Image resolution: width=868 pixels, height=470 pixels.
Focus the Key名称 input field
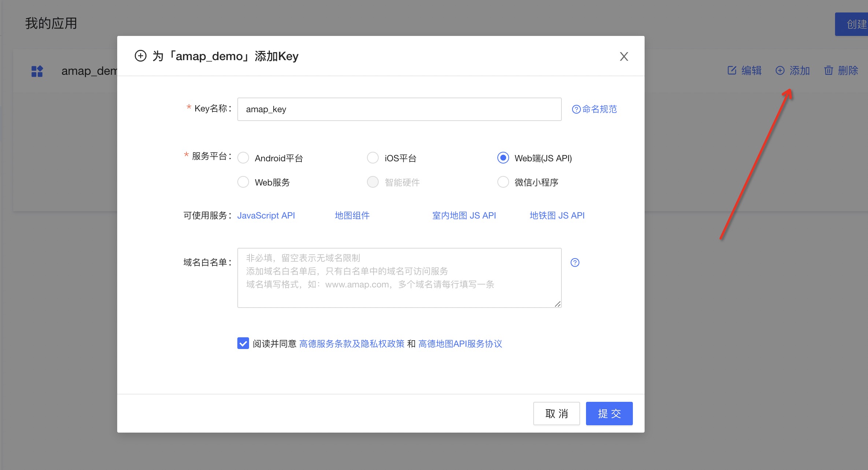pos(399,109)
